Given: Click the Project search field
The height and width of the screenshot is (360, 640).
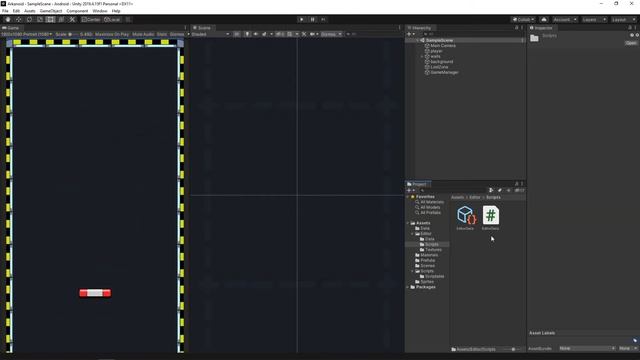Looking at the screenshot, I should point(453,191).
